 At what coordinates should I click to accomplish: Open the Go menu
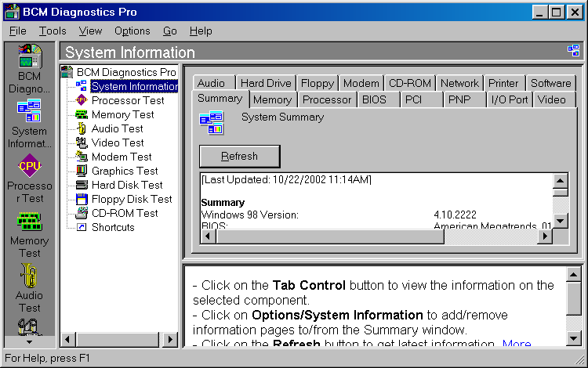170,31
